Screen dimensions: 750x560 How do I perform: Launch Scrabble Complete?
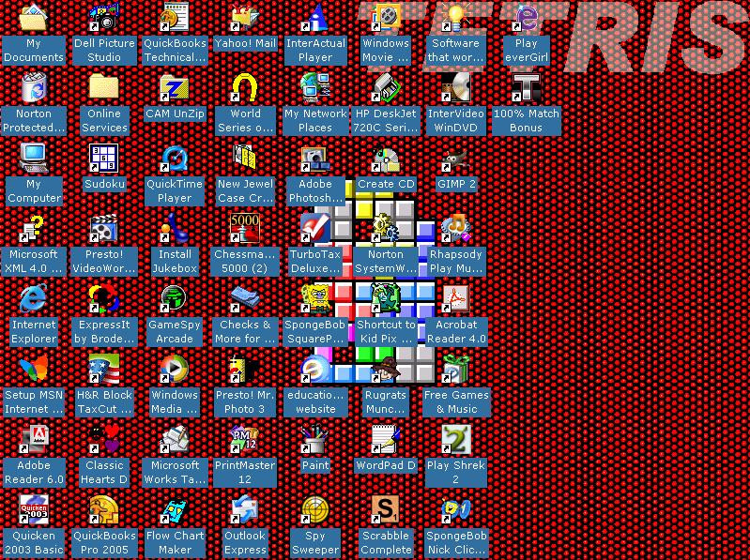click(386, 509)
